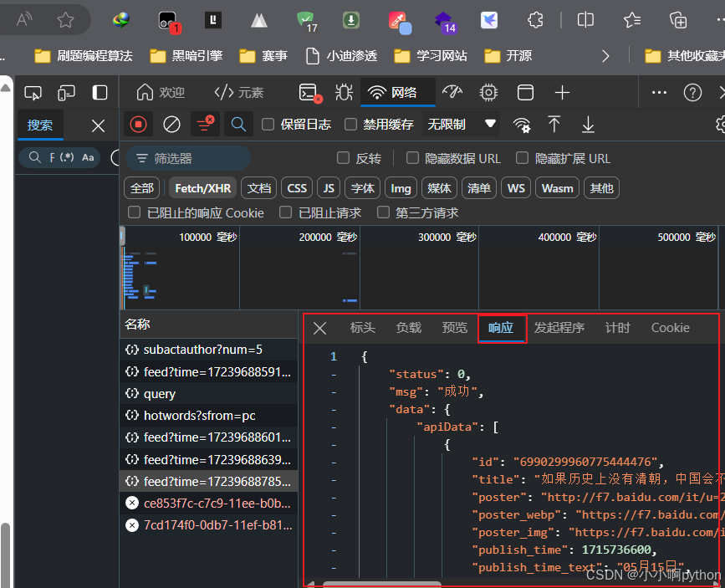Open the 无限制 throttling dropdown
The width and height of the screenshot is (725, 588).
pyautogui.click(x=462, y=125)
